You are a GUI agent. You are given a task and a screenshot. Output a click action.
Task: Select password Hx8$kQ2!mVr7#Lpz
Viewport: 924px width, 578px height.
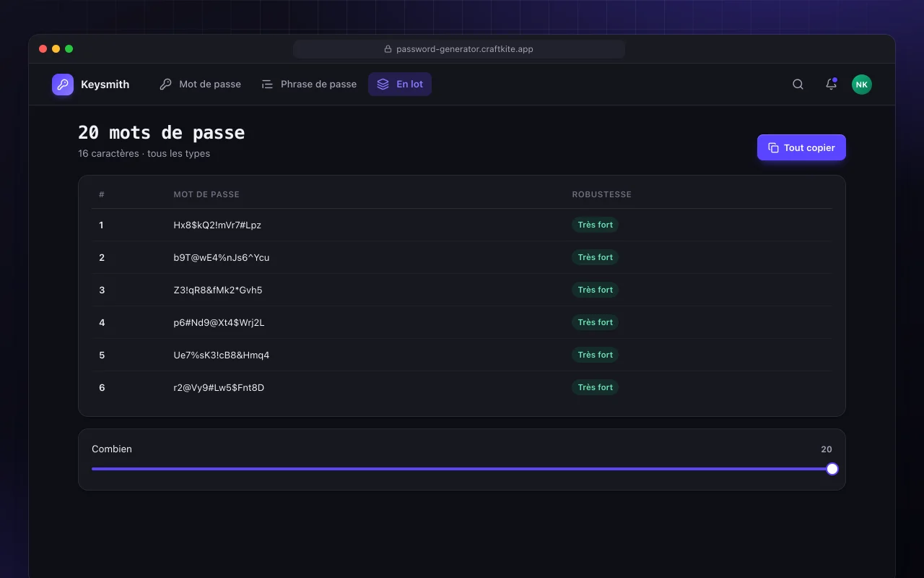pyautogui.click(x=217, y=225)
